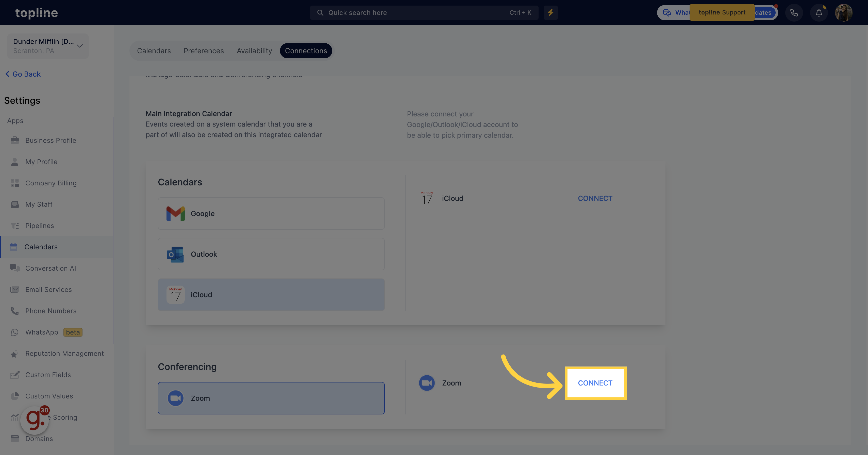Click the Zoom conferencing icon

pyautogui.click(x=176, y=398)
